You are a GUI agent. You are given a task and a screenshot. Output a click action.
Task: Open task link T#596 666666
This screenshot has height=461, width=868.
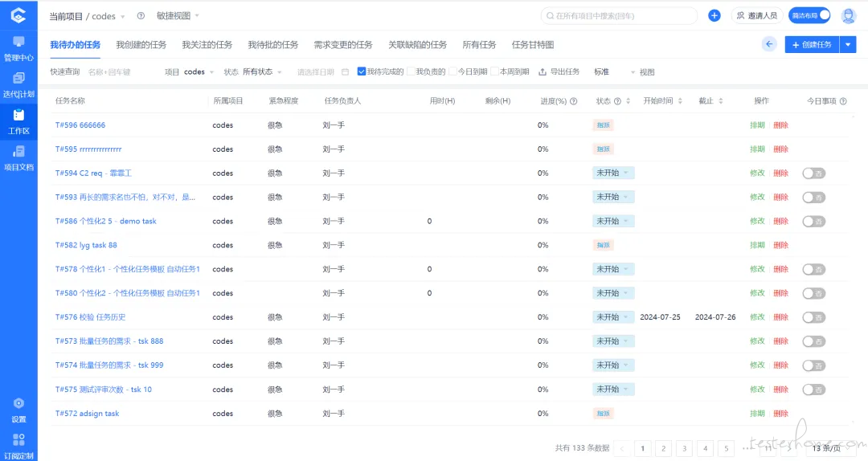[x=80, y=125]
